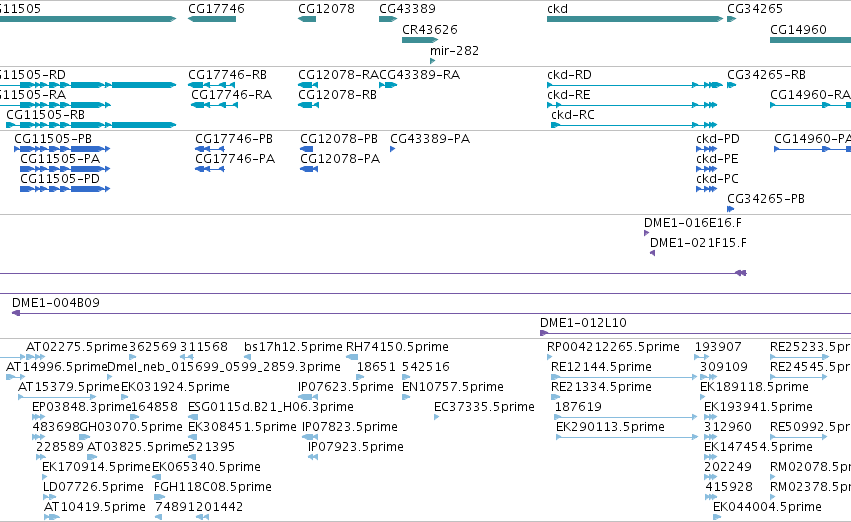Select the CG17746-PA protein glyph
Image resolution: width=851 pixels, height=522 pixels.
click(x=209, y=169)
